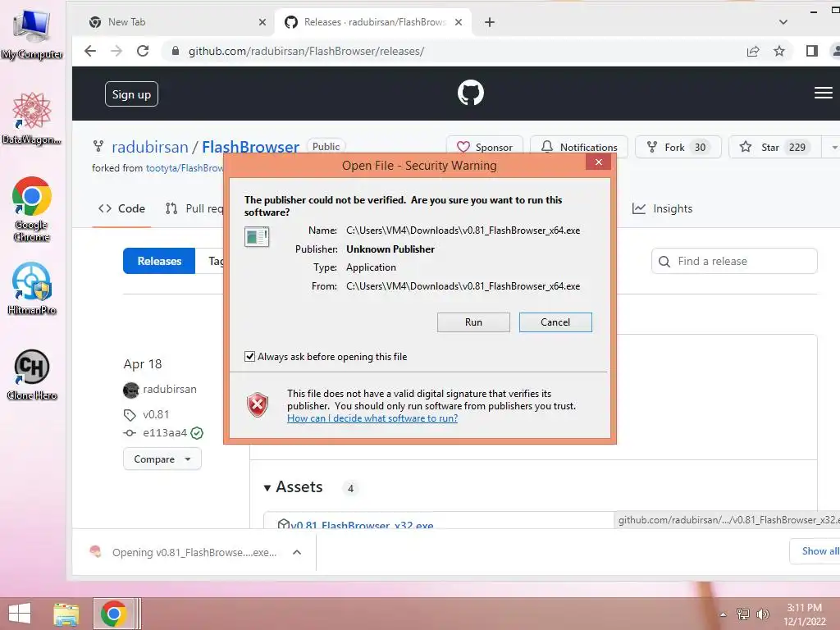Click the Apr 18 release date text
This screenshot has width=840, height=630.
tap(143, 363)
